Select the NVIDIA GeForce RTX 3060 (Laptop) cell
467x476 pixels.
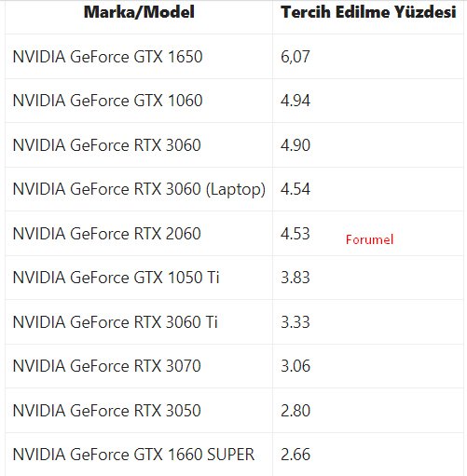click(x=139, y=189)
